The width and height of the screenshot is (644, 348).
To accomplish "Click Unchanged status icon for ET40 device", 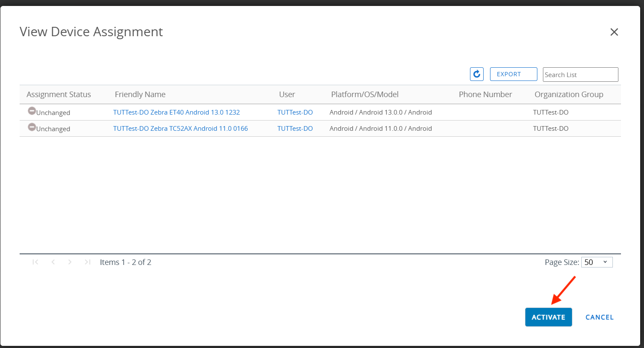I will [32, 111].
